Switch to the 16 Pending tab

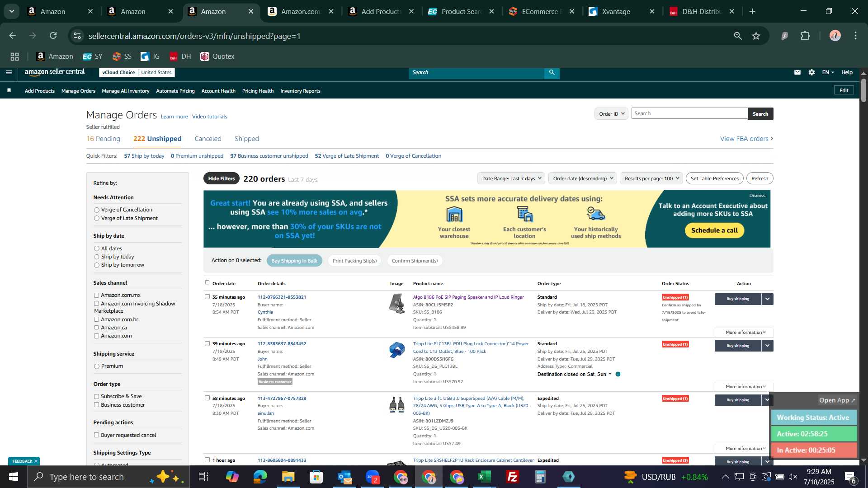pyautogui.click(x=103, y=139)
